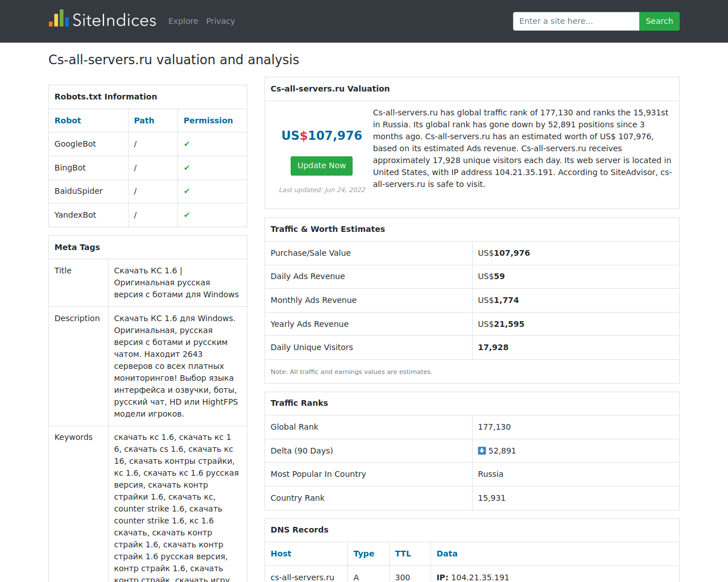Click the GoogleBot permission checkmark

[187, 144]
